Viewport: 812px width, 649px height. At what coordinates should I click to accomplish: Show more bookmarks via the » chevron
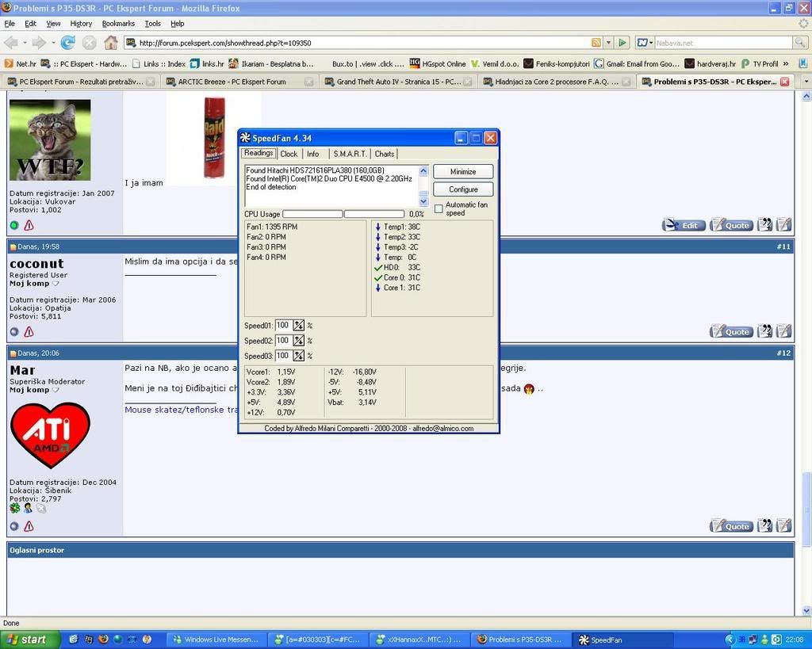point(786,63)
